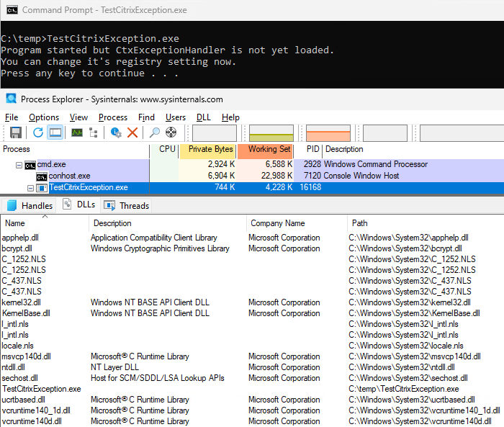Screen dimensions: 504x427
Task: Click the Refresh Now toolbar icon
Action: [x=38, y=132]
